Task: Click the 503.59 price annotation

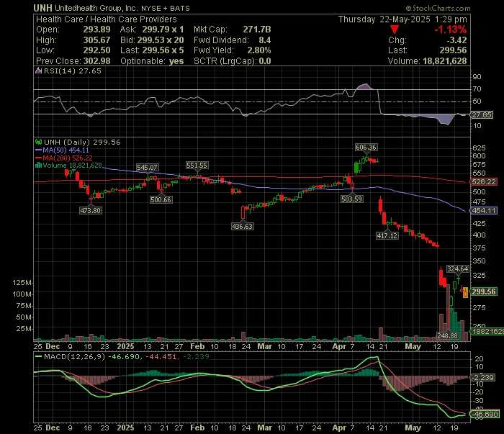Action: point(351,199)
